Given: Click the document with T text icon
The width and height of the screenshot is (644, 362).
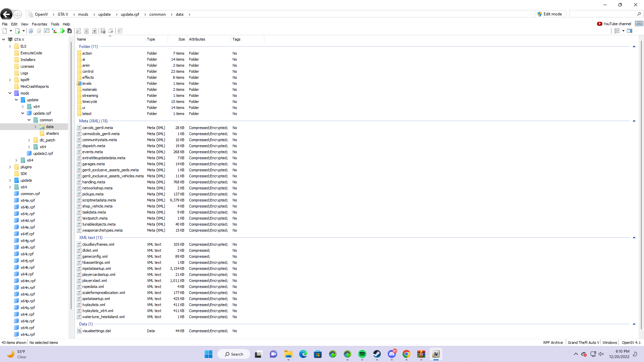Looking at the screenshot, I should (x=95, y=31).
